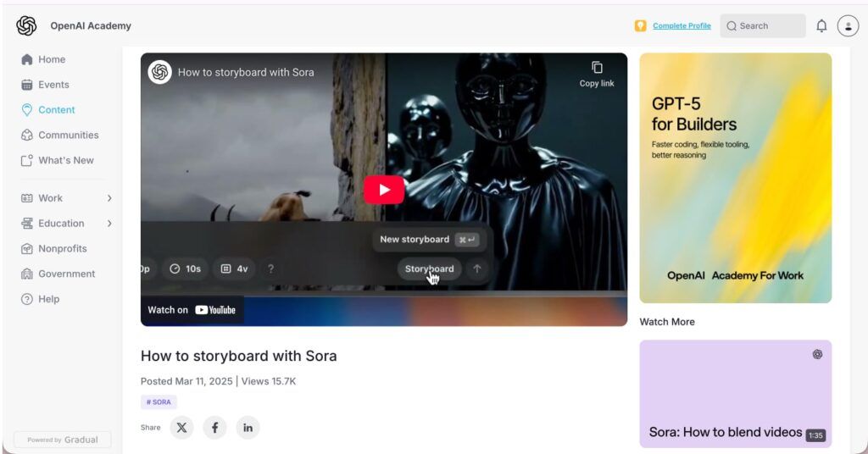Share the video on LinkedIn
Screen dimensions: 868x454
click(248, 428)
